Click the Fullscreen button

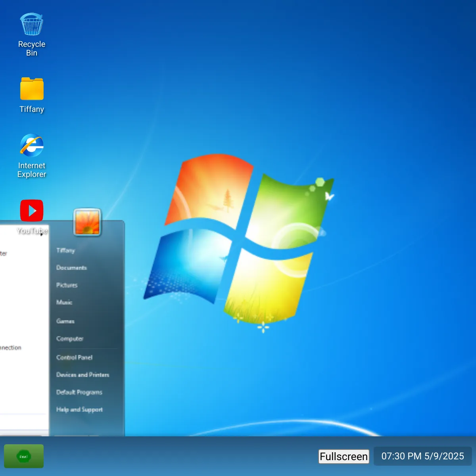(x=344, y=457)
